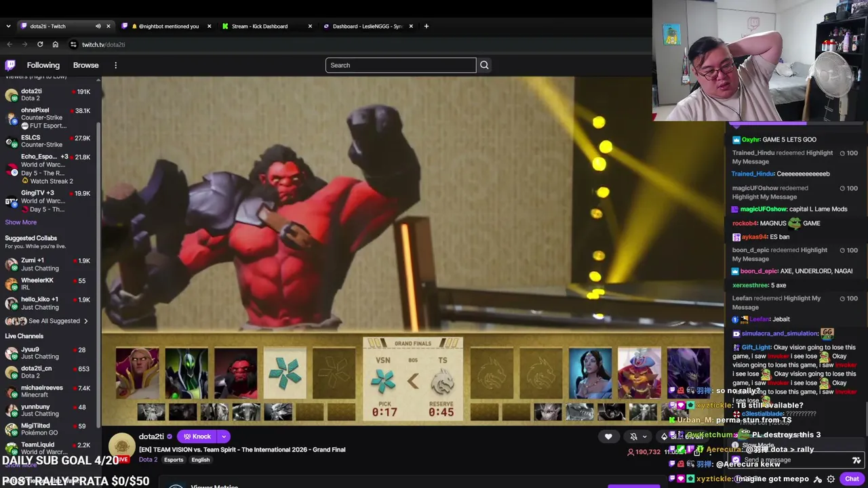Go to browser home page
868x488 pixels.
tap(56, 45)
